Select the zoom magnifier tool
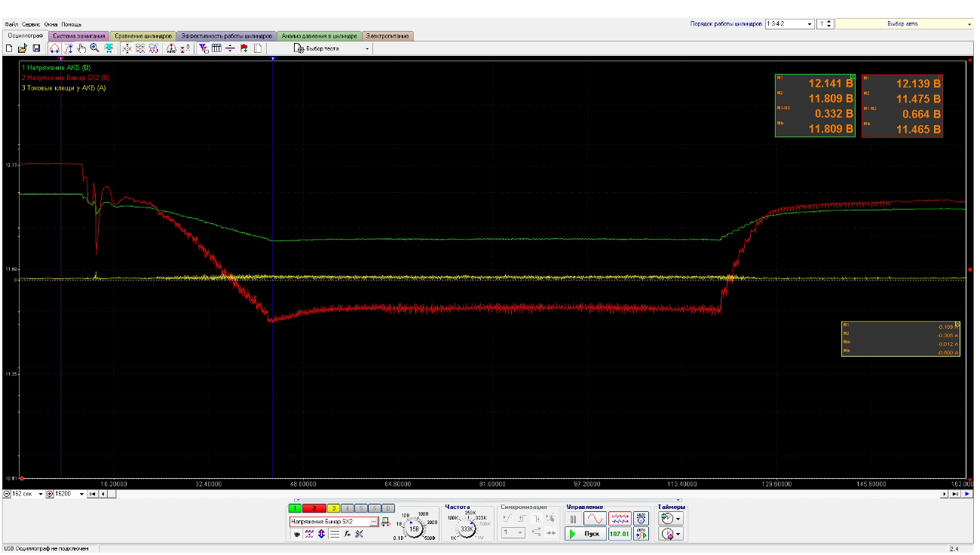Viewport: 980px width, 555px height. (x=95, y=48)
